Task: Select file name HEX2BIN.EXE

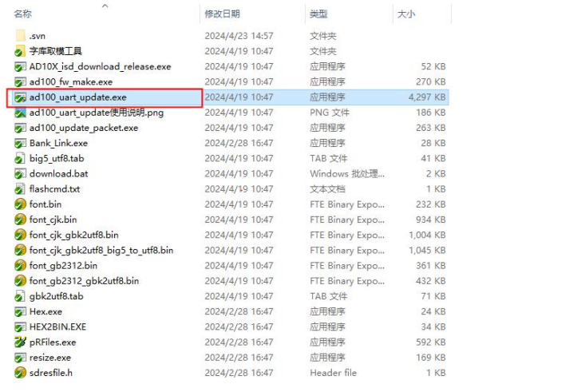Action: [57, 327]
